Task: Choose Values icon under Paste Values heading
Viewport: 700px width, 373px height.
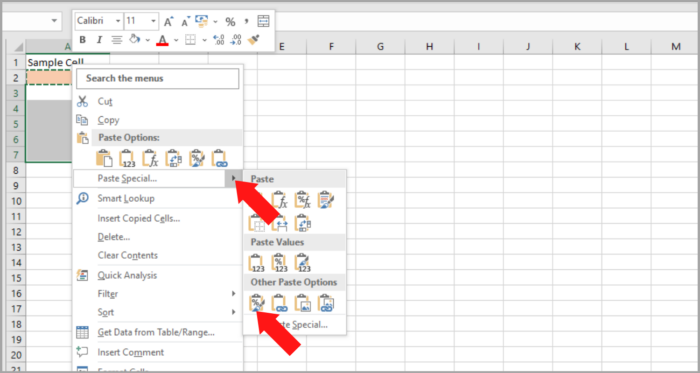Action: coord(257,263)
